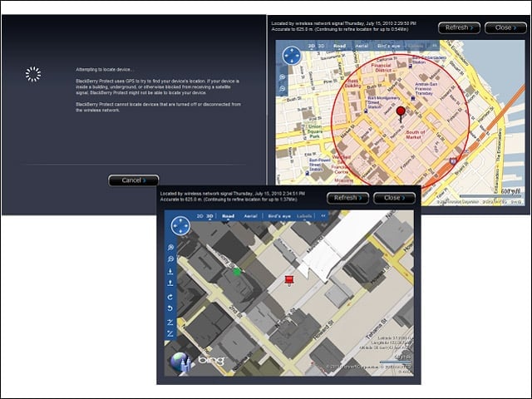Click red flag marker in 3D map
The width and height of the screenshot is (532, 399).
(288, 280)
